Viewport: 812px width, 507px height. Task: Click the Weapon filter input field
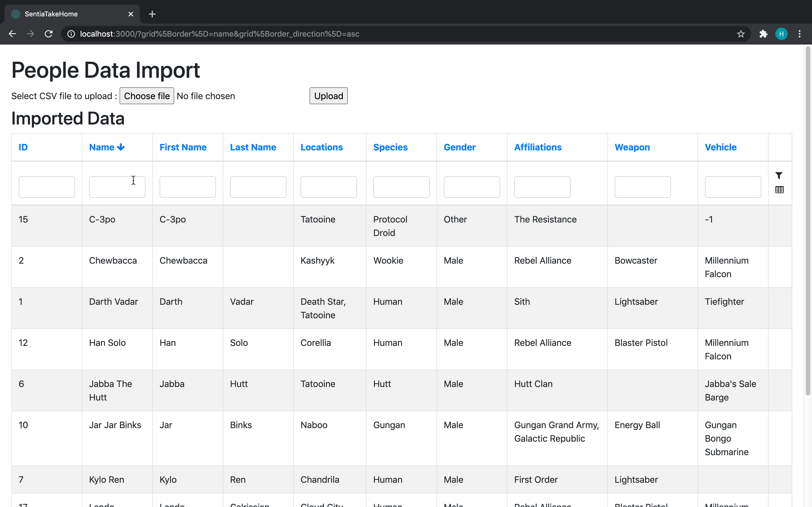point(642,187)
